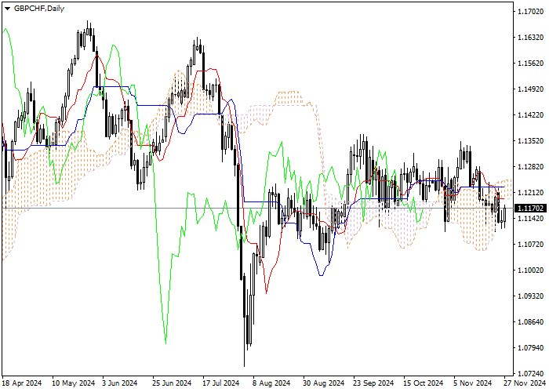The image size is (549, 392).
Task: Click price level 1.17020 on the scale
Action: [530, 12]
